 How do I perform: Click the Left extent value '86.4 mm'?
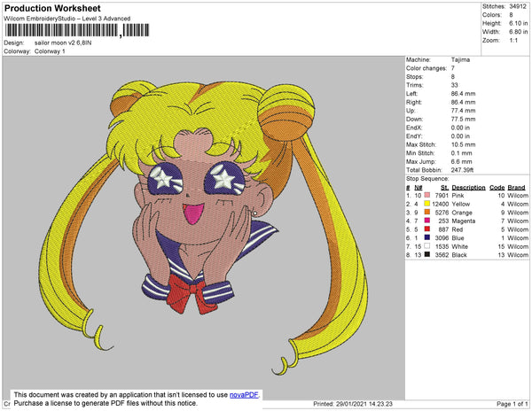(463, 94)
